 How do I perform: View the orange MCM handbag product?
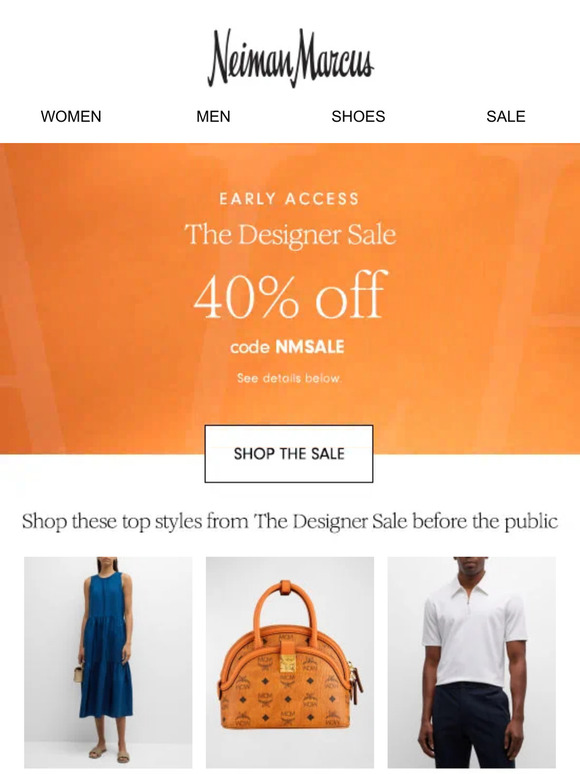pyautogui.click(x=290, y=662)
